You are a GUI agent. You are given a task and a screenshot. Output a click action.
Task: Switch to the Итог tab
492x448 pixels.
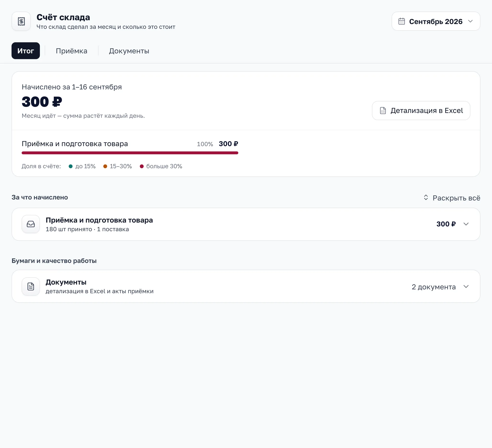26,51
